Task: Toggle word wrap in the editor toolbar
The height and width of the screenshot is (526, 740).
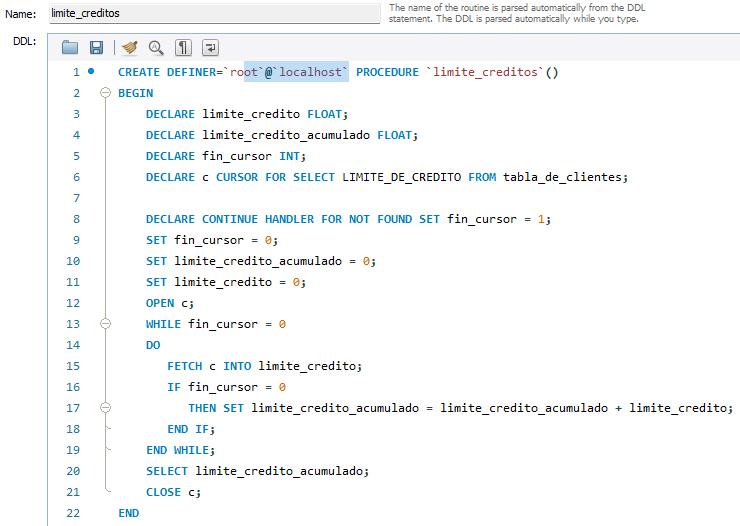Action: point(211,47)
